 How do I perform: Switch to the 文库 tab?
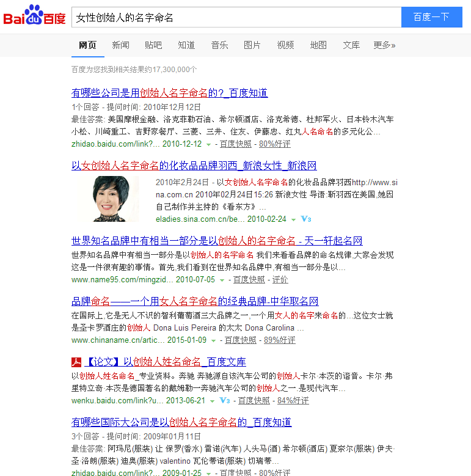point(351,45)
